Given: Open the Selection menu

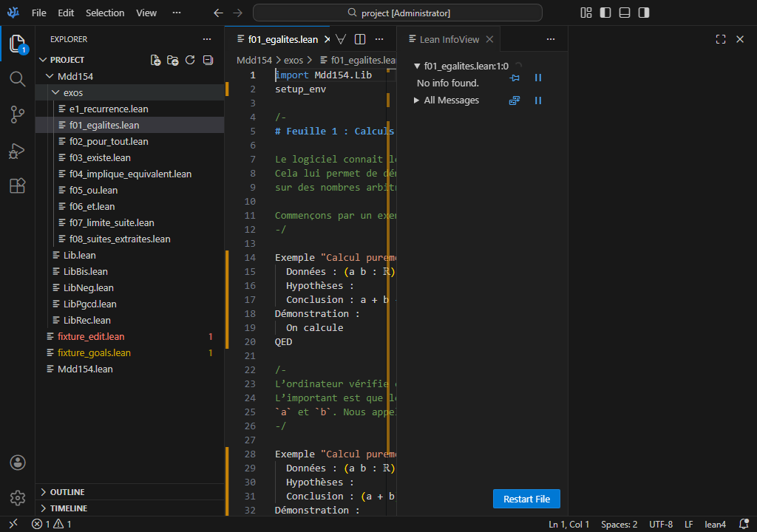Looking at the screenshot, I should tap(105, 13).
